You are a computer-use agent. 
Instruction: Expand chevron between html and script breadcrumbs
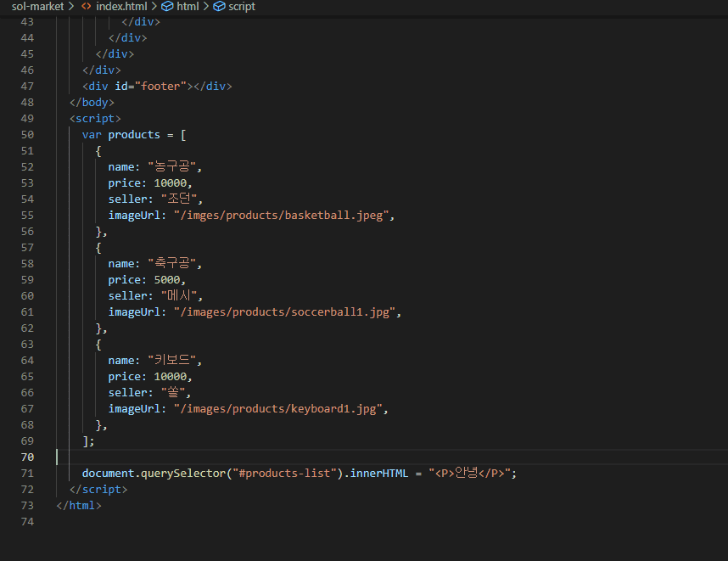click(x=205, y=7)
